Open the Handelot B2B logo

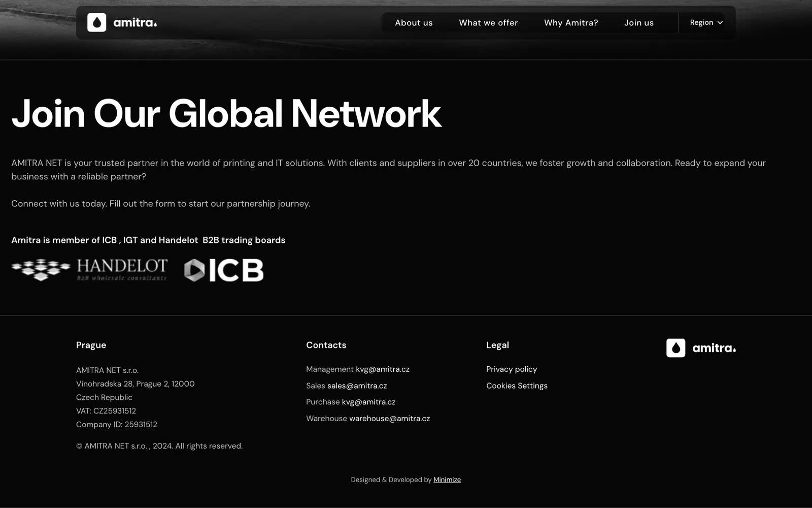pos(89,270)
